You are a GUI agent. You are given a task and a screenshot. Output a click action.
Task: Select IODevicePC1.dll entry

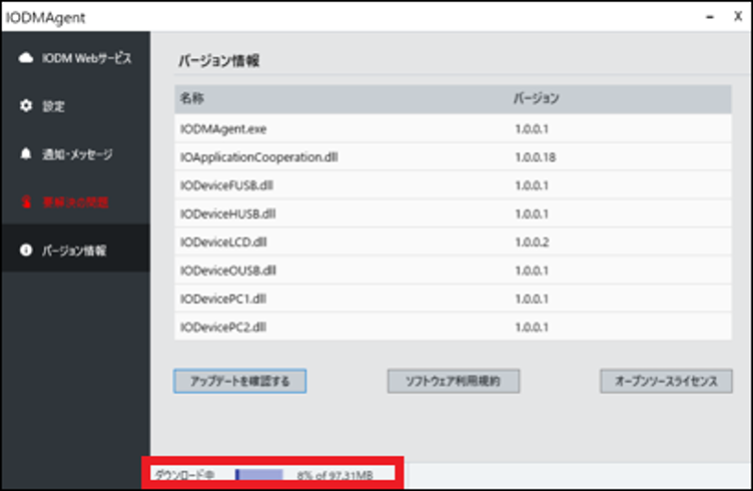click(223, 299)
